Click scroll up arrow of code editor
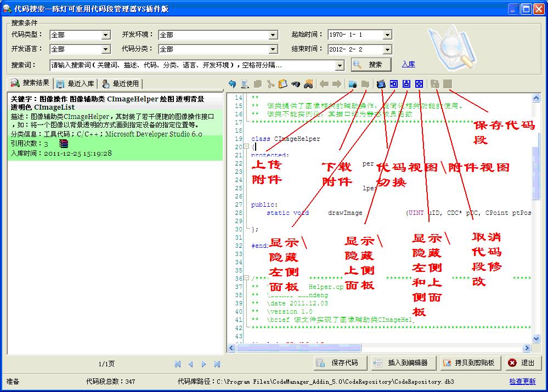 [x=536, y=98]
